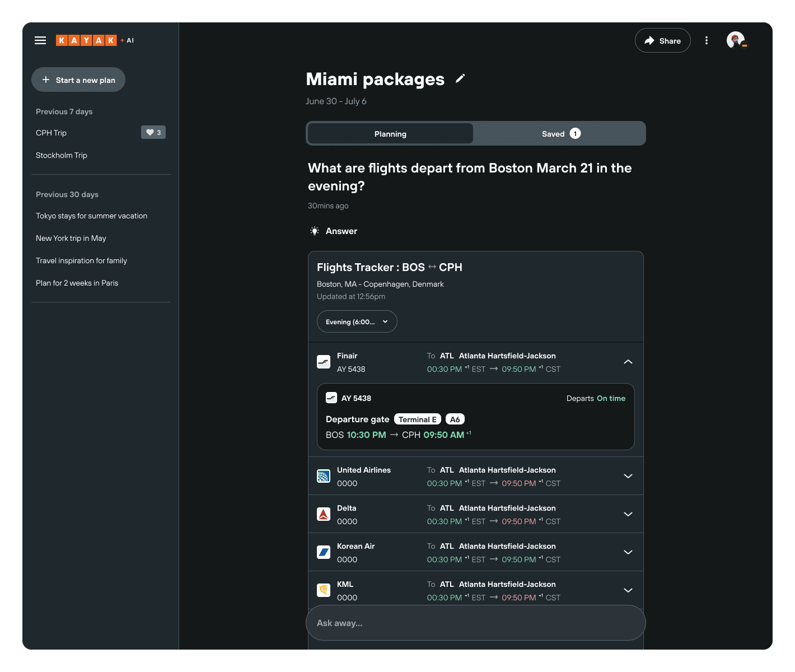The image size is (795, 672).
Task: Open the user profile avatar
Action: (736, 40)
